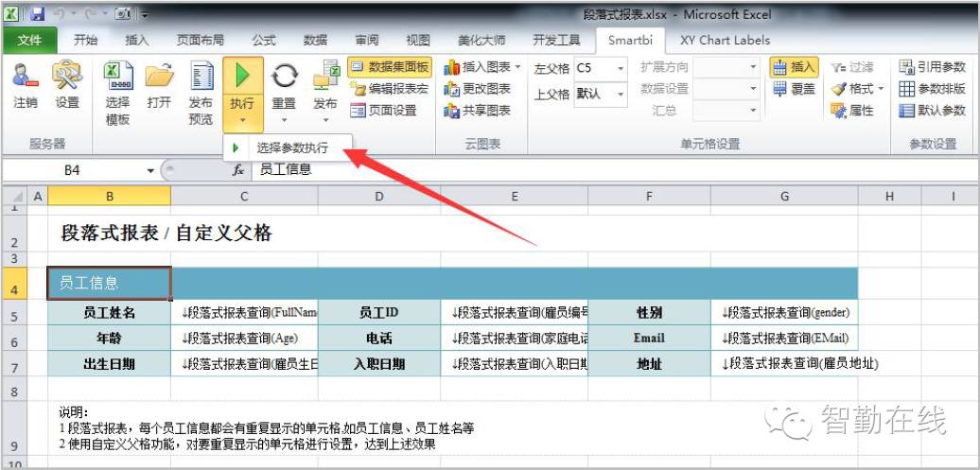Expand the 重置 dropdown arrow
980x470 pixels.
(285, 120)
